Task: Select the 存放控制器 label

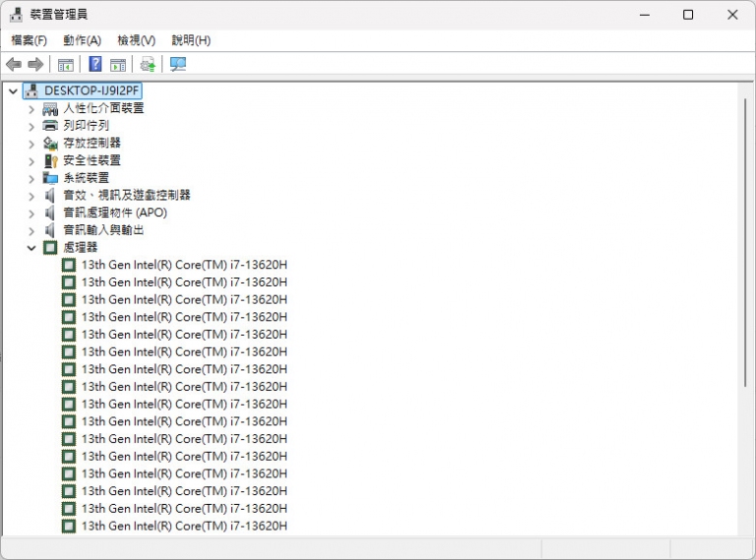Action: click(x=92, y=143)
